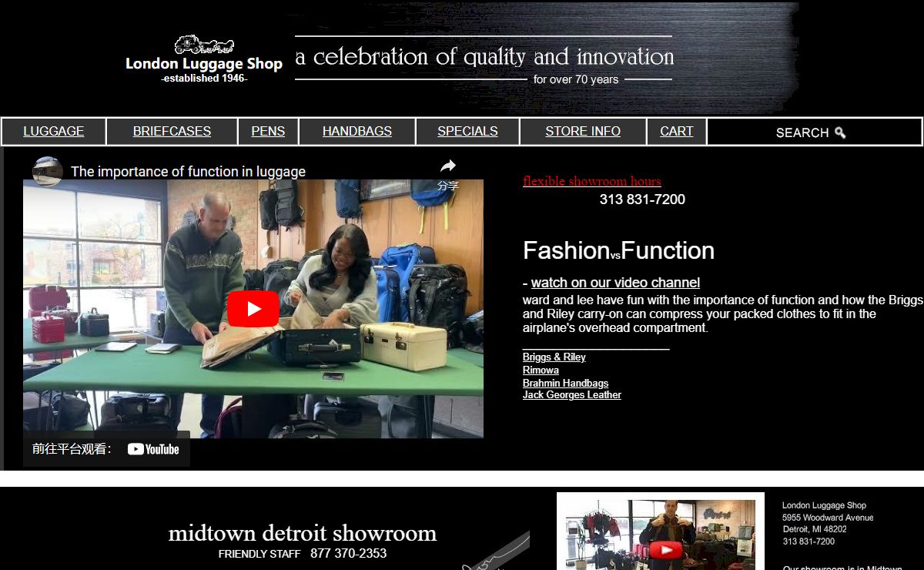The image size is (924, 570).
Task: Click the 'established 1946' text under logo
Action: pos(204,79)
